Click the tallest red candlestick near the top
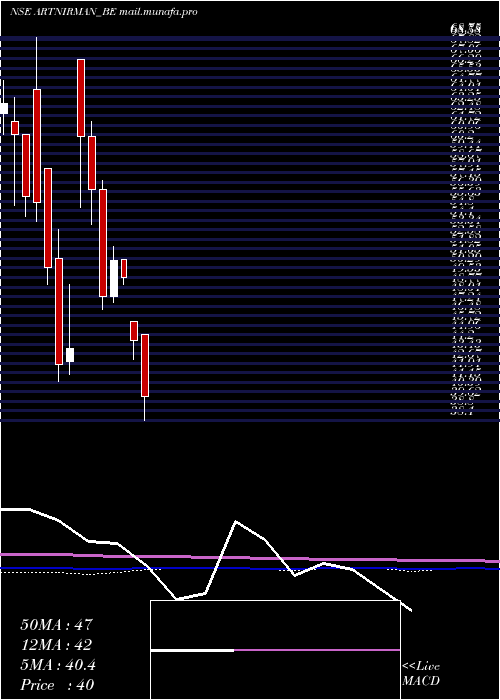This screenshot has width=500, height=700. [x=37, y=146]
